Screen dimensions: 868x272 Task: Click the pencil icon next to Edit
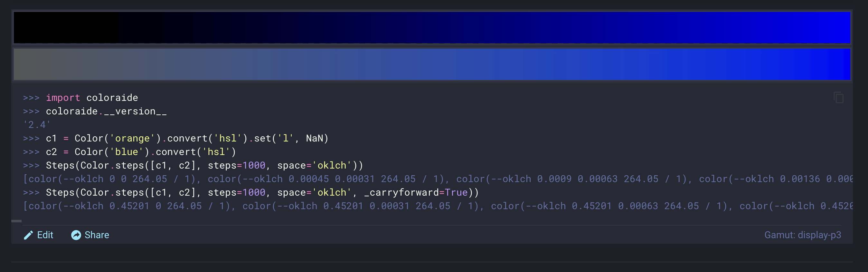[x=28, y=235]
